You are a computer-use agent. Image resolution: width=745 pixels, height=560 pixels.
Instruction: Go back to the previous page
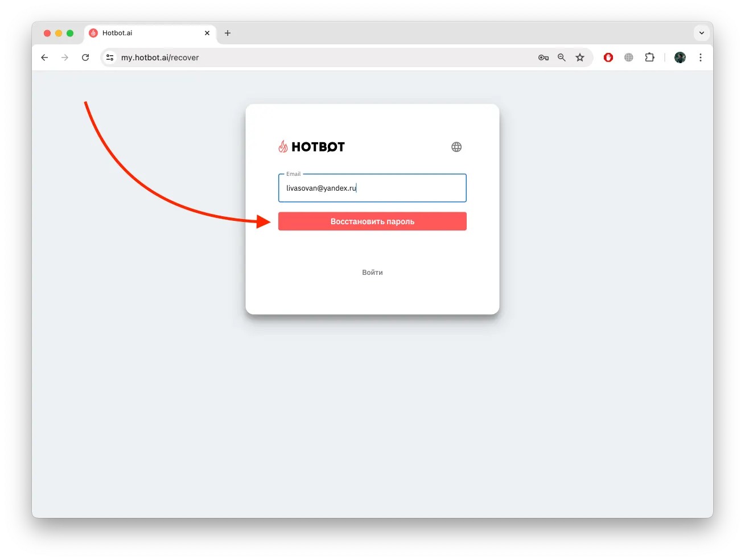tap(44, 57)
